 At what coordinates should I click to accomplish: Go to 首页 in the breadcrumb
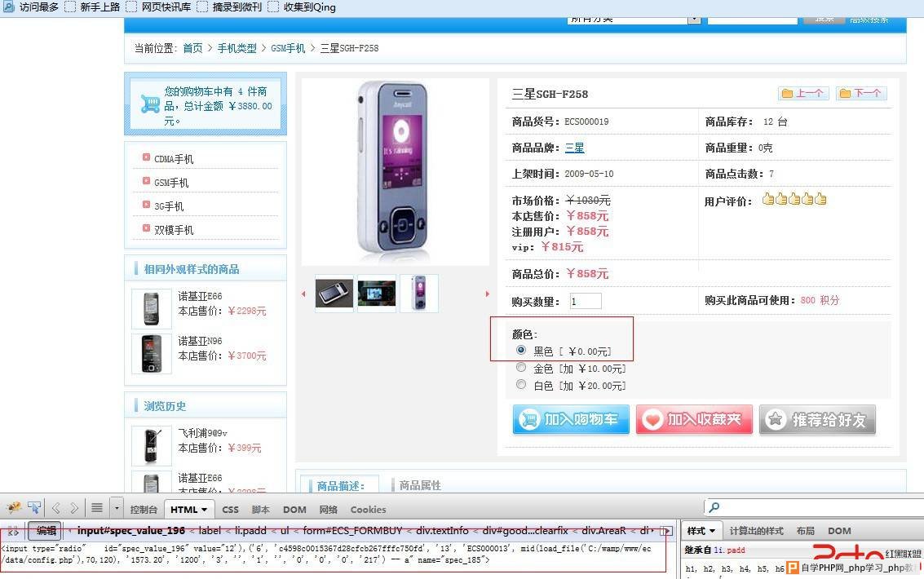[x=192, y=48]
